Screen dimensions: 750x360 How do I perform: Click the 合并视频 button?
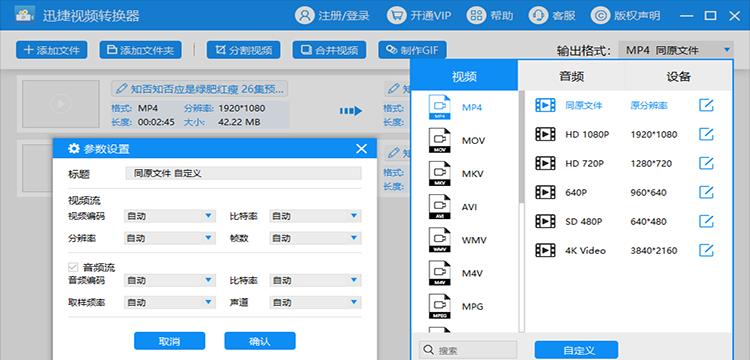click(330, 50)
